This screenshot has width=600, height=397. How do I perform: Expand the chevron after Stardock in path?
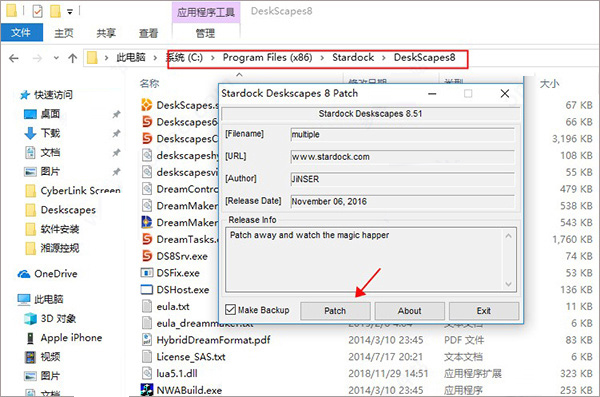[384, 58]
